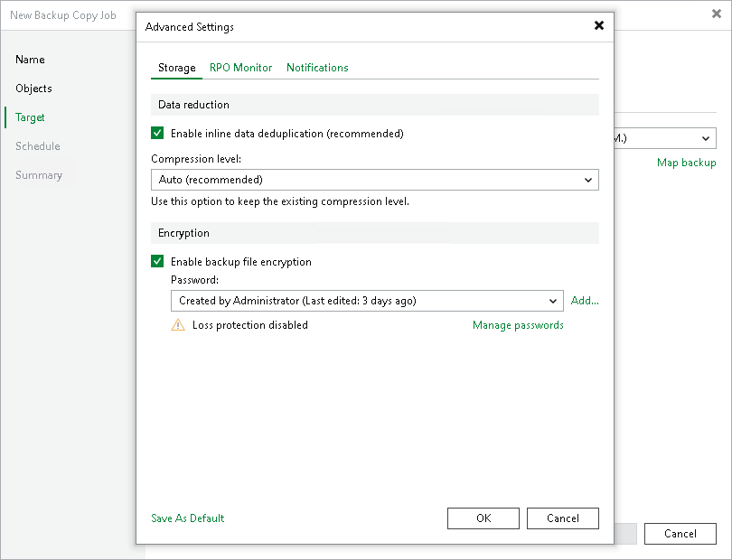Open the Compression level dropdown

click(x=589, y=180)
